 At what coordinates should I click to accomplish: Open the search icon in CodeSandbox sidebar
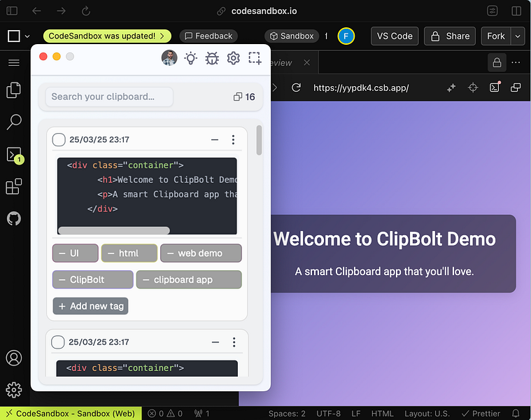pos(13,122)
